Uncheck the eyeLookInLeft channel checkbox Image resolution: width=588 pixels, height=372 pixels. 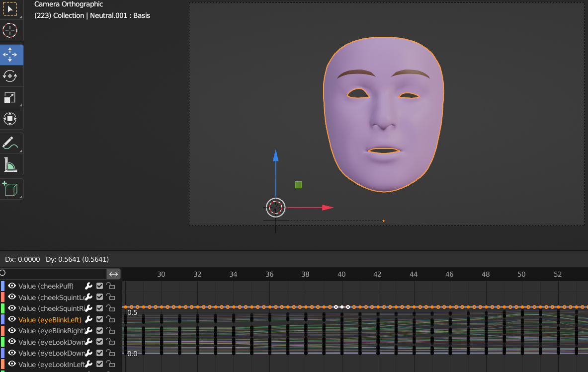pos(99,364)
